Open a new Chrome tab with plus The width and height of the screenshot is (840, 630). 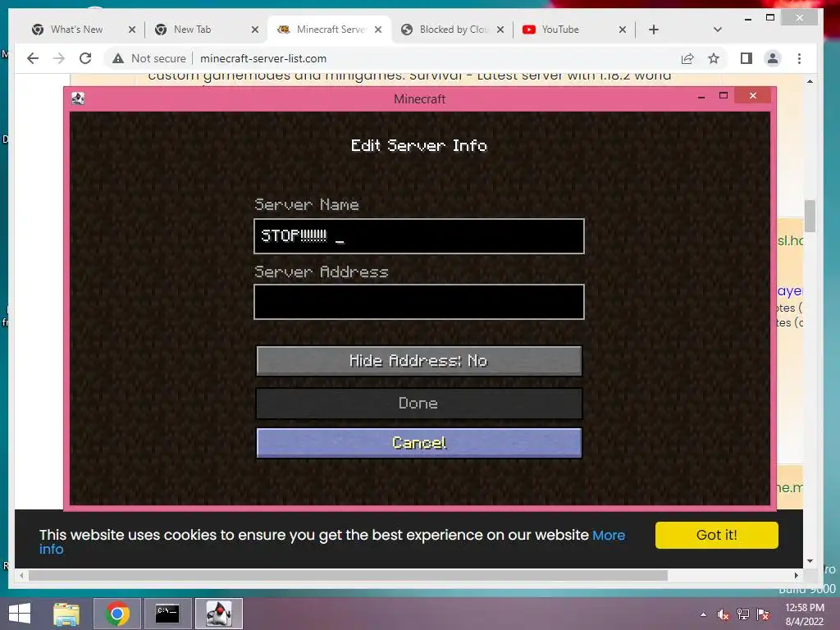click(x=654, y=30)
